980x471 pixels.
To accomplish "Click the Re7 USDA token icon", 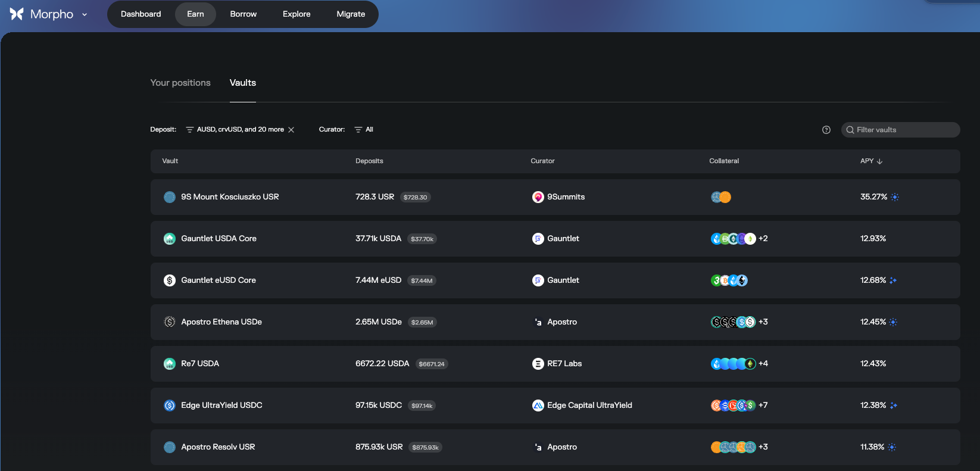I will [170, 364].
